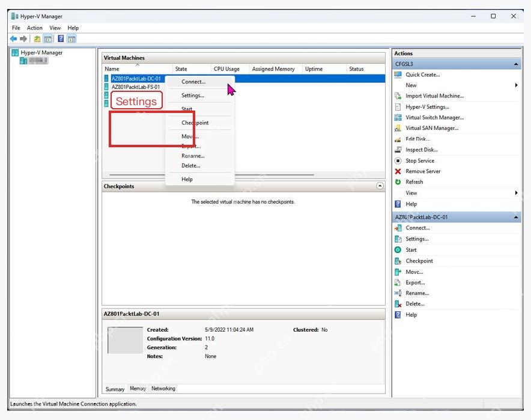Image resolution: width=531 pixels, height=420 pixels.
Task: Sort by the CPU Usage column header
Action: [x=229, y=69]
